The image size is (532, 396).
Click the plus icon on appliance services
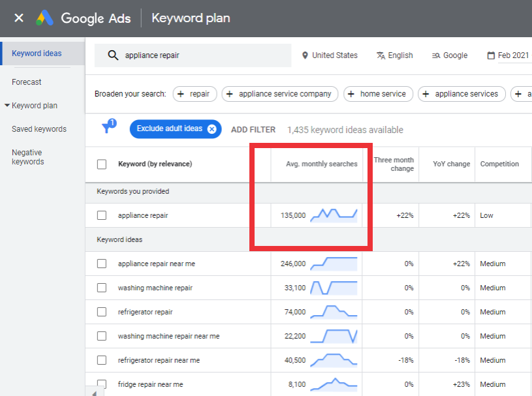tap(426, 94)
